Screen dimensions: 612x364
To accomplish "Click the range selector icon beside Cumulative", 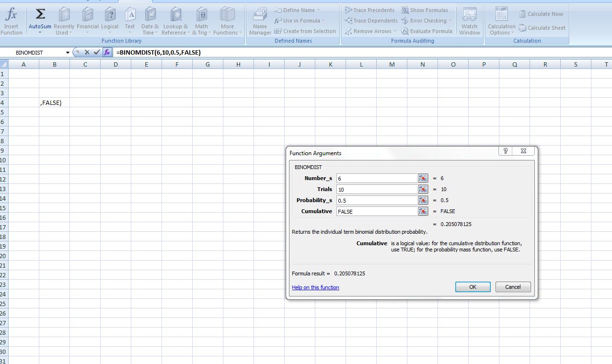I will click(423, 211).
